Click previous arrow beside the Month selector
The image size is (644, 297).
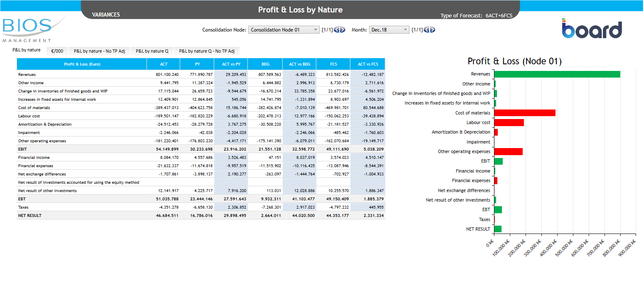(426, 29)
